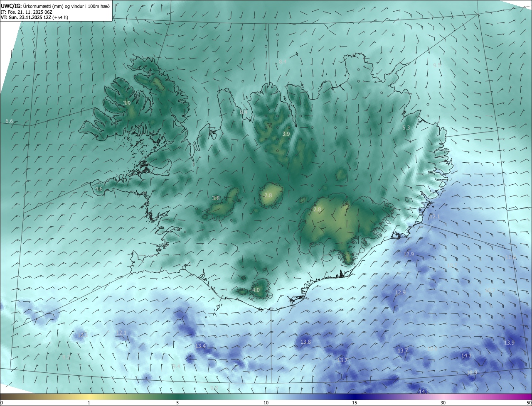Click the 4.6 value label on the map
Screen dimensions: 532x406
99,188
